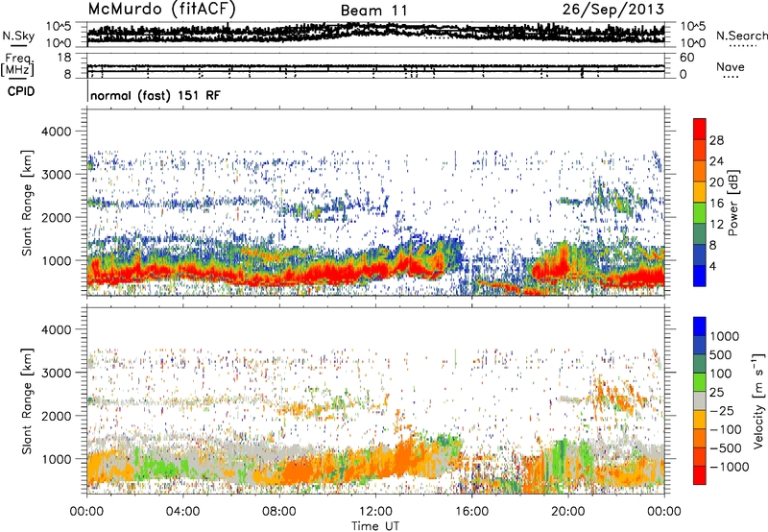Select the 'normal (fast) 151 RF' text

click(x=156, y=95)
